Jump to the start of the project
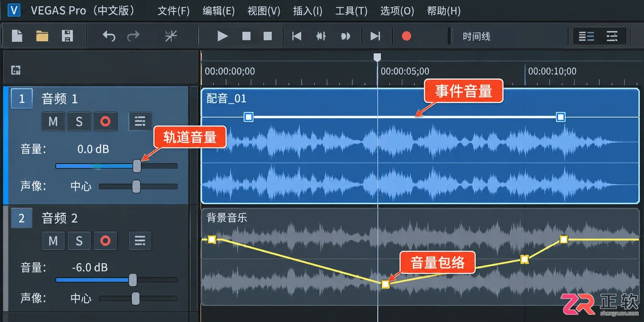 (297, 36)
